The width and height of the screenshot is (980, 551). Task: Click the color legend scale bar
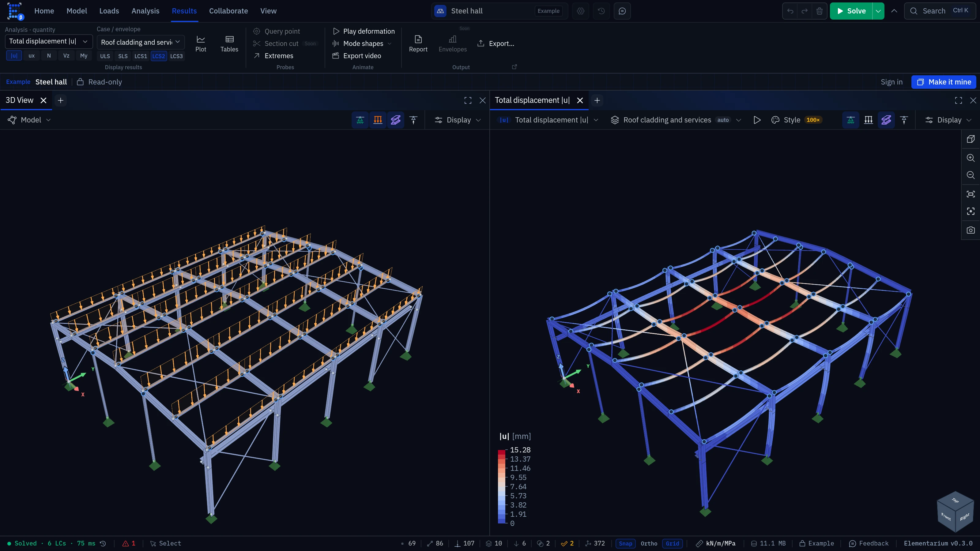(x=501, y=487)
